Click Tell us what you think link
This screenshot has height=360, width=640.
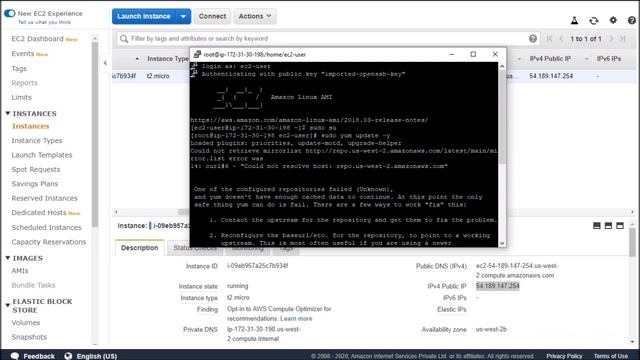click(x=44, y=22)
